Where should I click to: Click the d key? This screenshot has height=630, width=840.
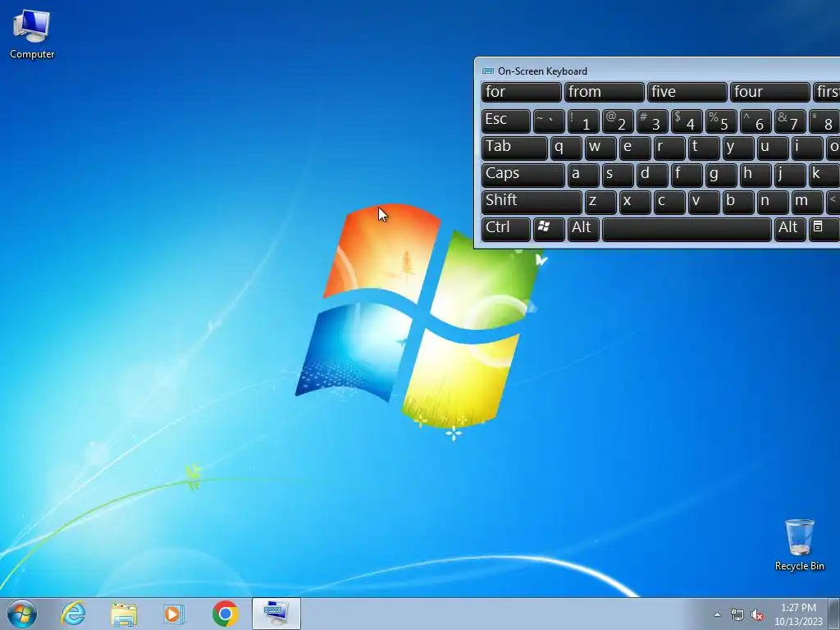[652, 176]
